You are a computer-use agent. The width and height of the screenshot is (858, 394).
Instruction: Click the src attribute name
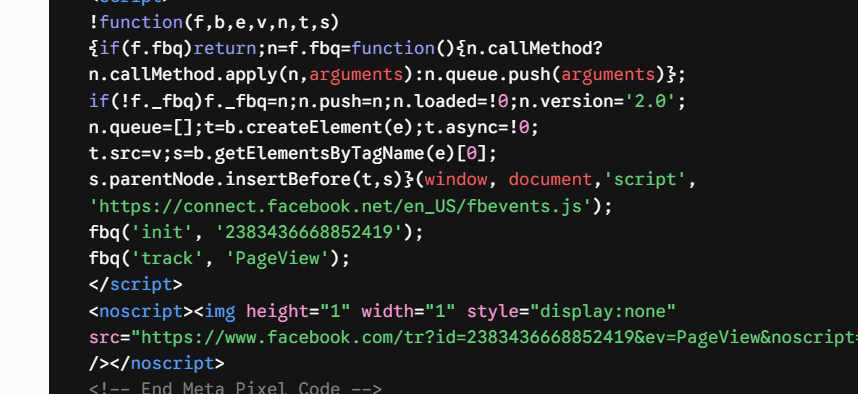[x=105, y=338]
